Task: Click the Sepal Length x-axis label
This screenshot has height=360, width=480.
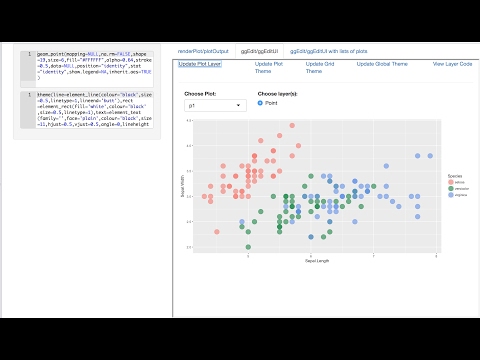Action: [317, 261]
